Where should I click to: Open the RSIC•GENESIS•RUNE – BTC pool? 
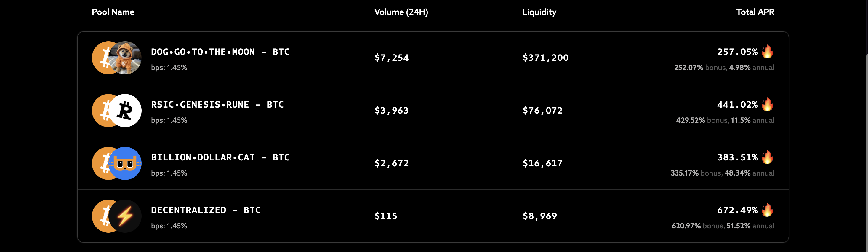[433, 111]
